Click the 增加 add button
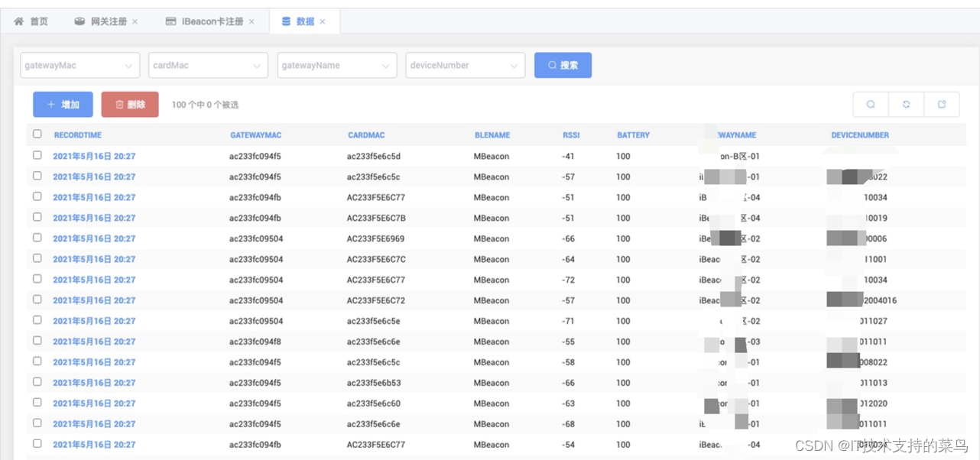 click(x=63, y=105)
